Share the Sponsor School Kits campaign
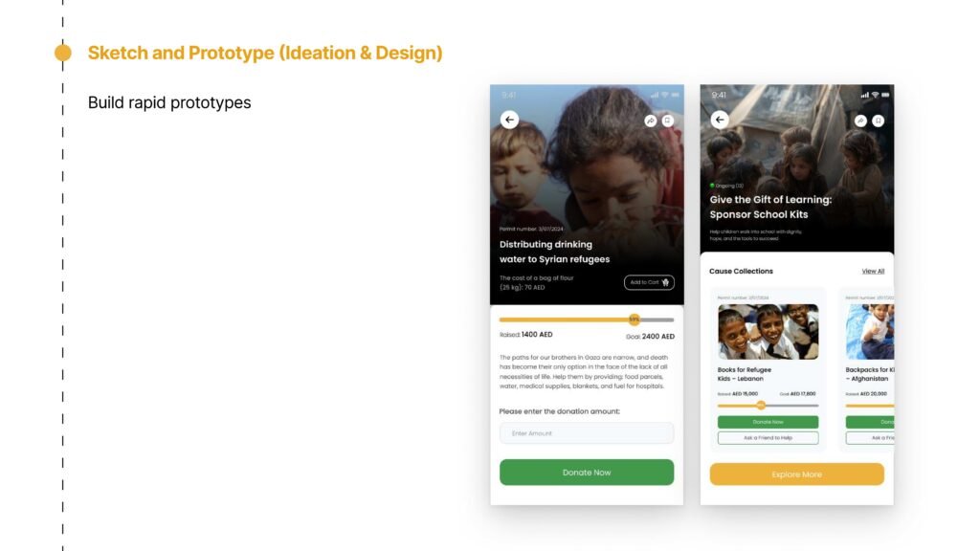This screenshot has width=980, height=551. pyautogui.click(x=860, y=121)
